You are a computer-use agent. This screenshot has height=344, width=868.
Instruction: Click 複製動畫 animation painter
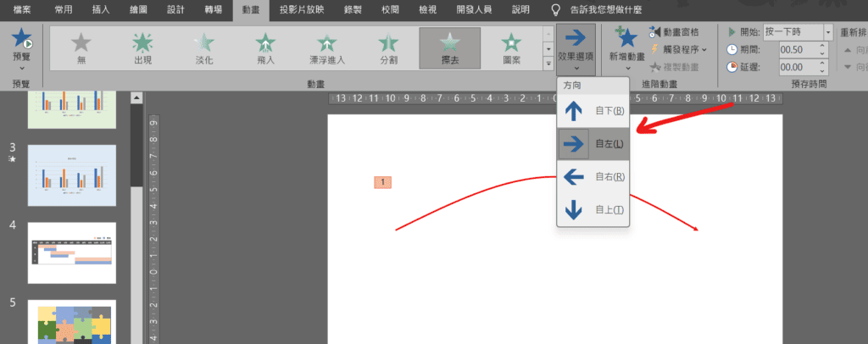pos(674,67)
